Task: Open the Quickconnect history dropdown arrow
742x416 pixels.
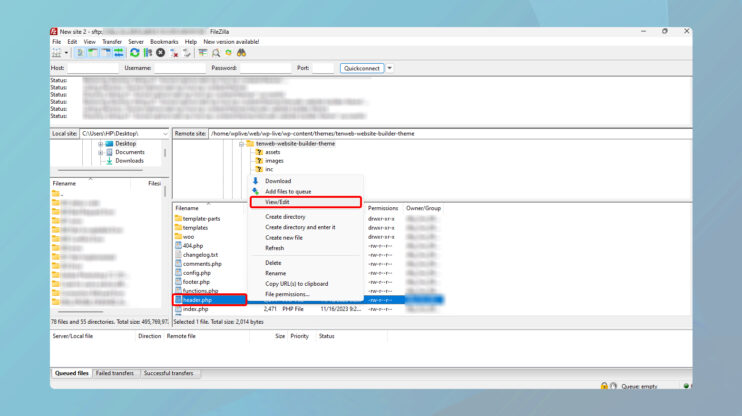Action: click(390, 68)
